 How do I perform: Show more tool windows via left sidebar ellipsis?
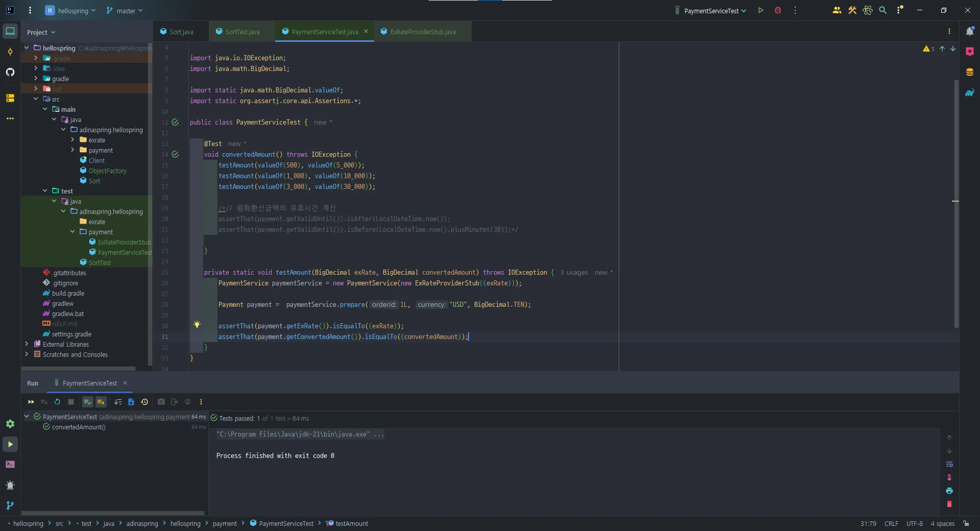tap(10, 118)
